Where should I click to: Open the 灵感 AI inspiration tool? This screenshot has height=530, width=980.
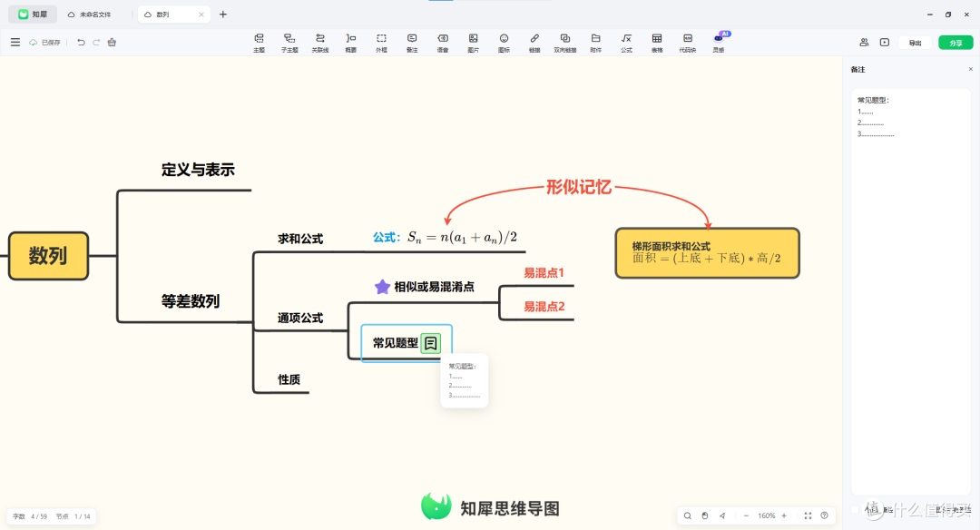(719, 43)
